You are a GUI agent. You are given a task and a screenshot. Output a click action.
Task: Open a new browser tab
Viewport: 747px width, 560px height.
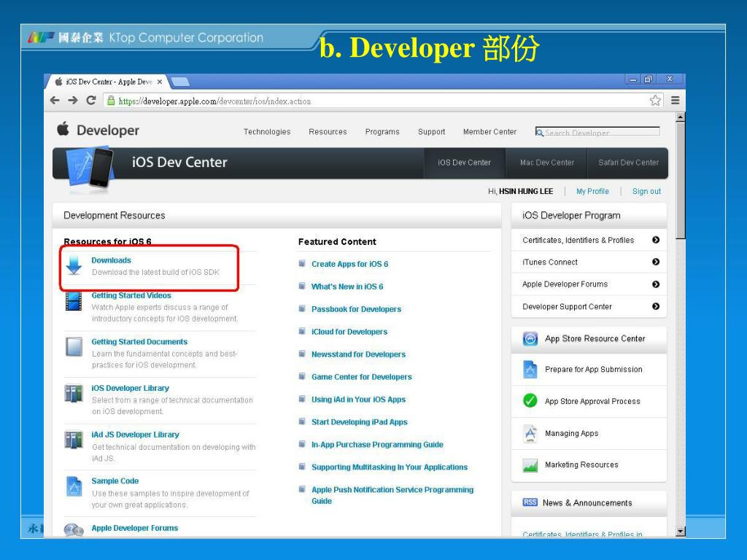[180, 82]
